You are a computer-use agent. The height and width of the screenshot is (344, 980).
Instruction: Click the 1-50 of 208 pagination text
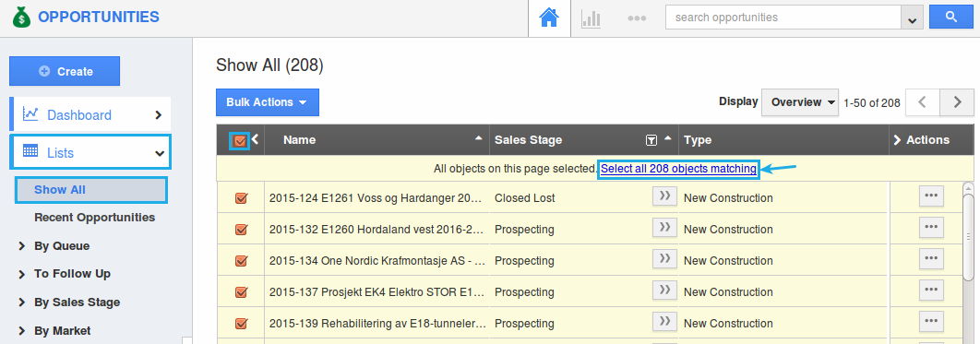tap(872, 103)
